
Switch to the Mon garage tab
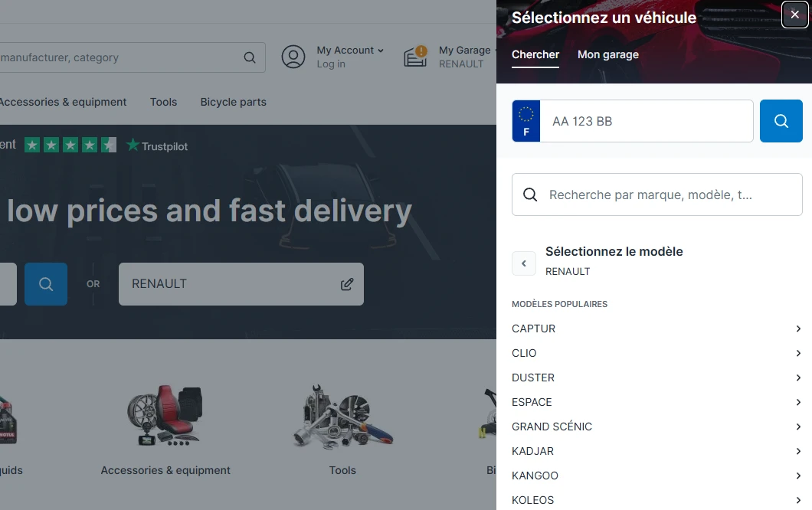pyautogui.click(x=608, y=54)
